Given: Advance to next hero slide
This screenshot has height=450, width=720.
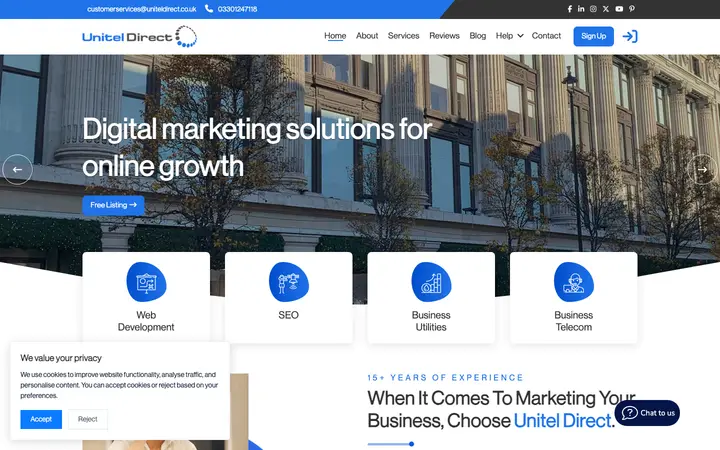Looking at the screenshot, I should (x=702, y=169).
